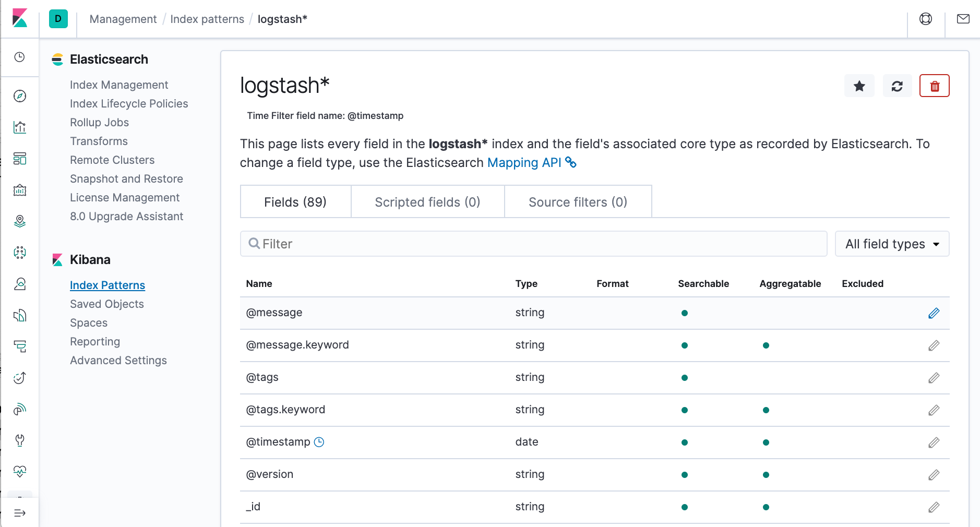Open the radar signal icon in sidebar
Viewport: 980px width, 527px height.
click(x=20, y=409)
